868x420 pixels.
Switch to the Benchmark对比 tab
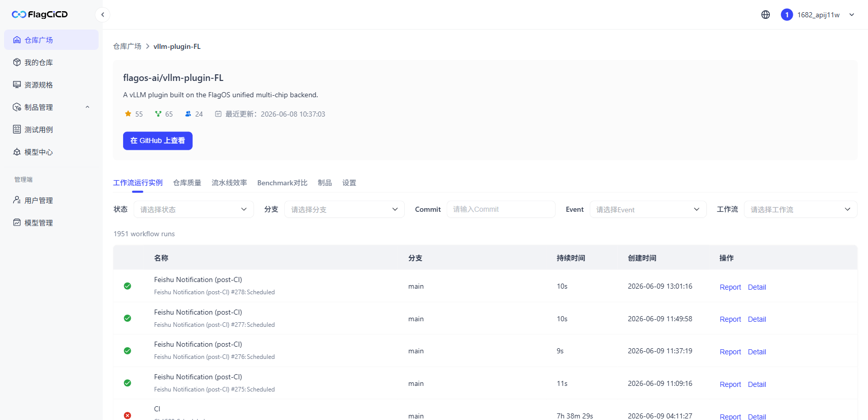(282, 183)
